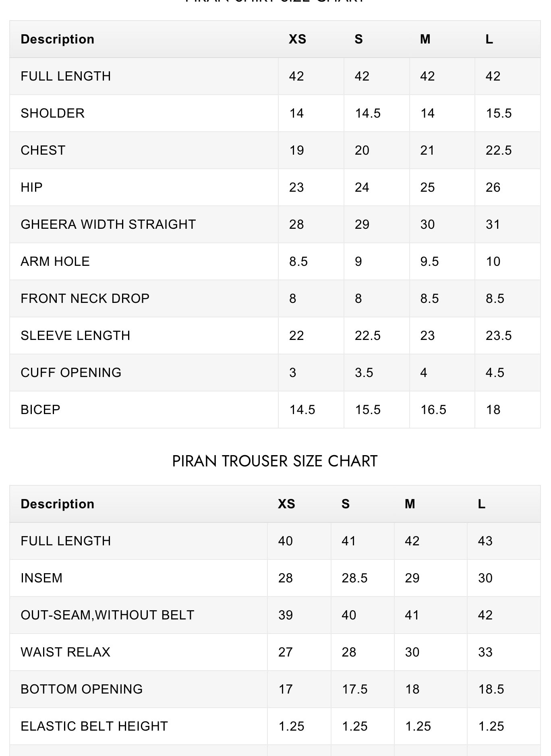The height and width of the screenshot is (756, 551).
Task: Click the SLEEVE LENGTH row label
Action: (x=75, y=336)
